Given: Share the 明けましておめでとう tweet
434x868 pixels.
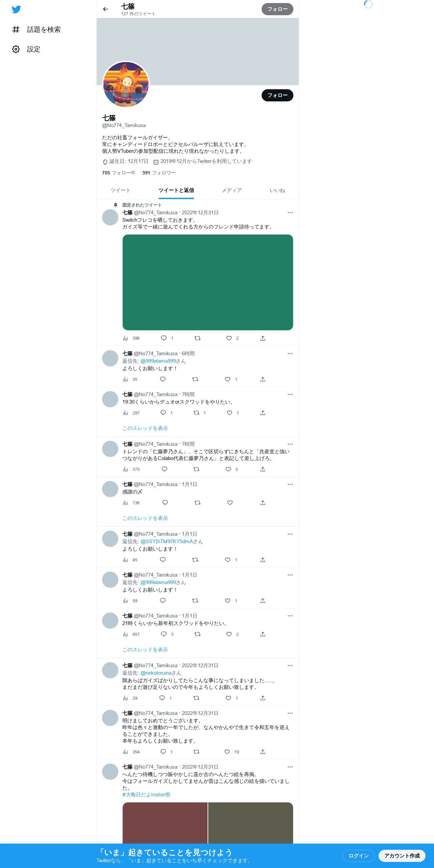Looking at the screenshot, I should pyautogui.click(x=263, y=752).
